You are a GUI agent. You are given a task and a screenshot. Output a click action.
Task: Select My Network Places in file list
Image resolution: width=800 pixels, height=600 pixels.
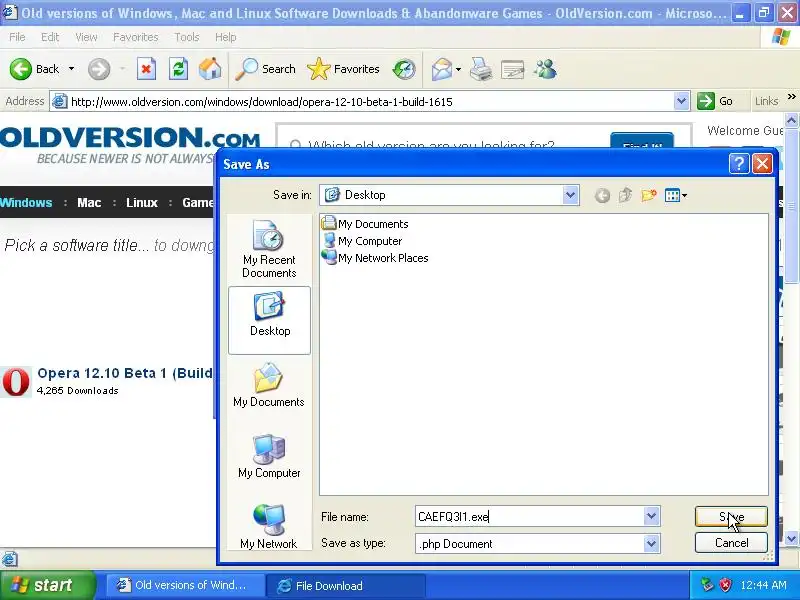coord(375,258)
